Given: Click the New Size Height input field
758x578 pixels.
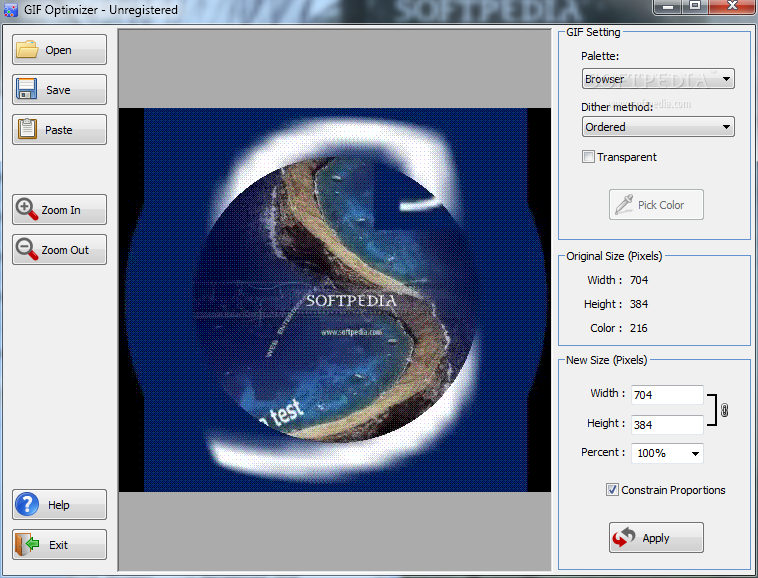Looking at the screenshot, I should (667, 425).
